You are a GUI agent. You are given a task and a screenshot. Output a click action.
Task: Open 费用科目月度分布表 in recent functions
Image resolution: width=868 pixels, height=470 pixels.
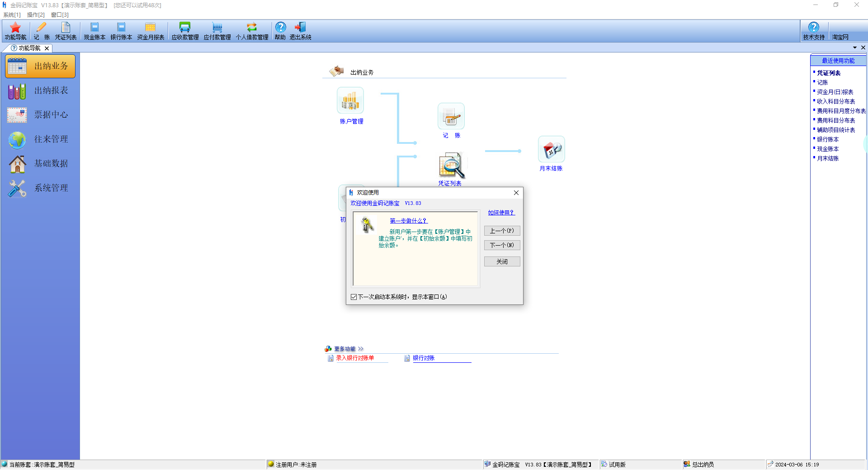pyautogui.click(x=841, y=111)
